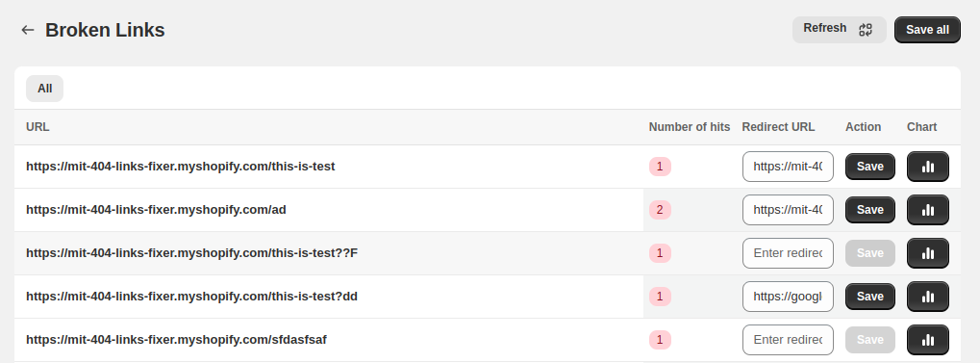Image resolution: width=980 pixels, height=363 pixels.
Task: Click the Chart column header
Action: coord(922,127)
